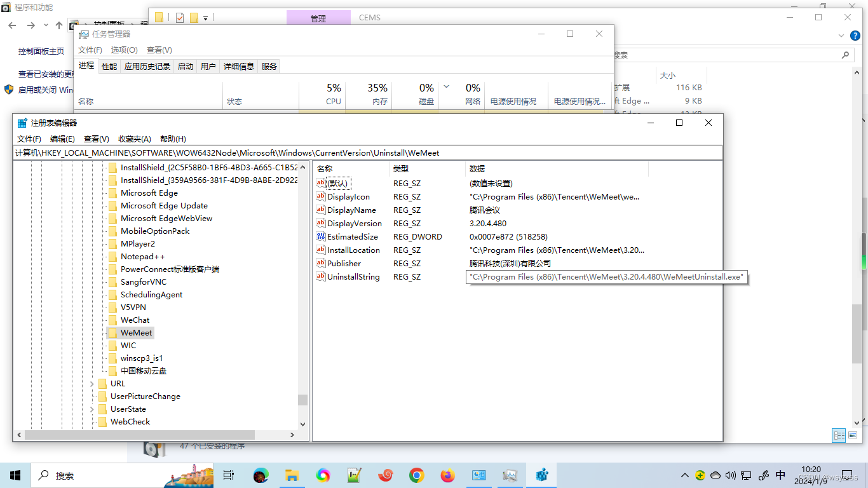Sort Task Manager by CPU column
This screenshot has height=488, width=868.
(322, 94)
